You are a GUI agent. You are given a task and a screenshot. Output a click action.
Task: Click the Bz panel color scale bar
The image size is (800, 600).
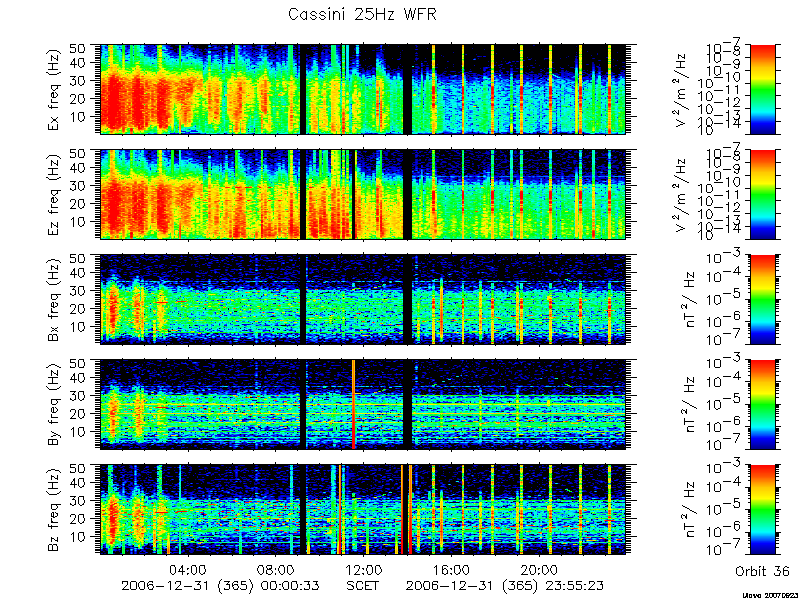[x=762, y=510]
